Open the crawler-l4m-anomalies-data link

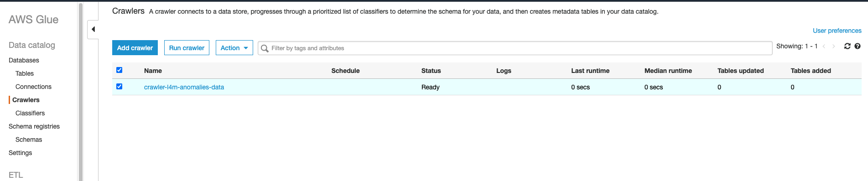coord(184,87)
